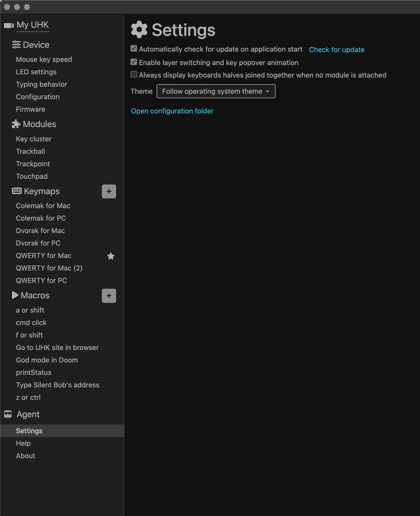Select the Colemak for Mac keymap
The image size is (420, 516).
coord(43,206)
